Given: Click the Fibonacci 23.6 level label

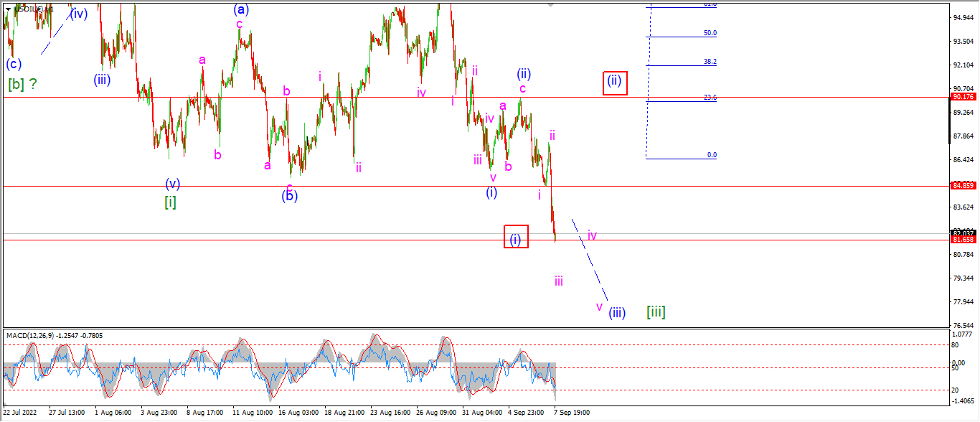Looking at the screenshot, I should coord(710,98).
